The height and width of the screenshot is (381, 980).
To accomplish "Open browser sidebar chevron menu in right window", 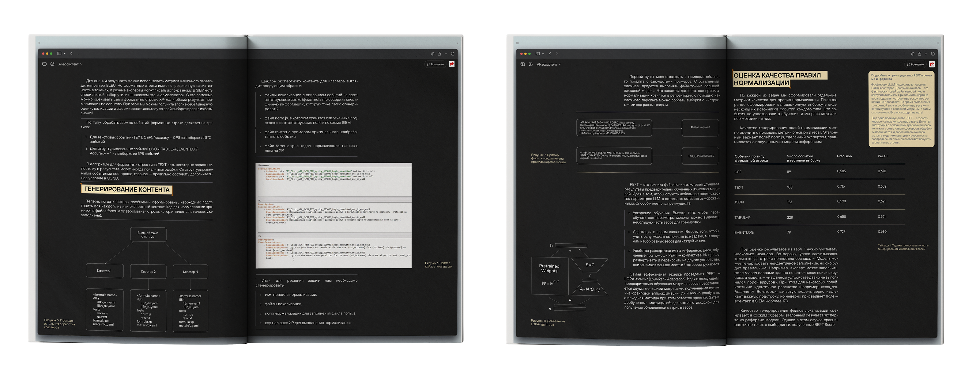I will pos(543,54).
